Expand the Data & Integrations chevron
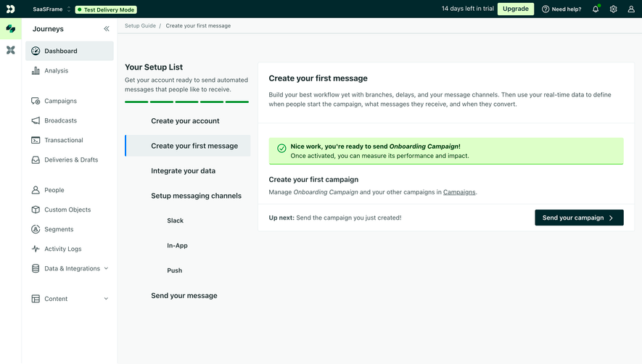The image size is (642, 364). pos(106,268)
